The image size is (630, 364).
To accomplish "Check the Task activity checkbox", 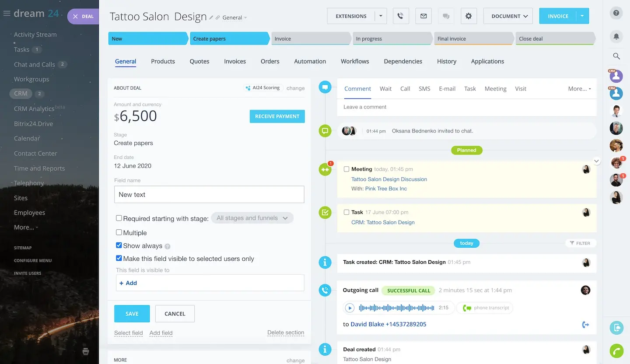I will 346,212.
